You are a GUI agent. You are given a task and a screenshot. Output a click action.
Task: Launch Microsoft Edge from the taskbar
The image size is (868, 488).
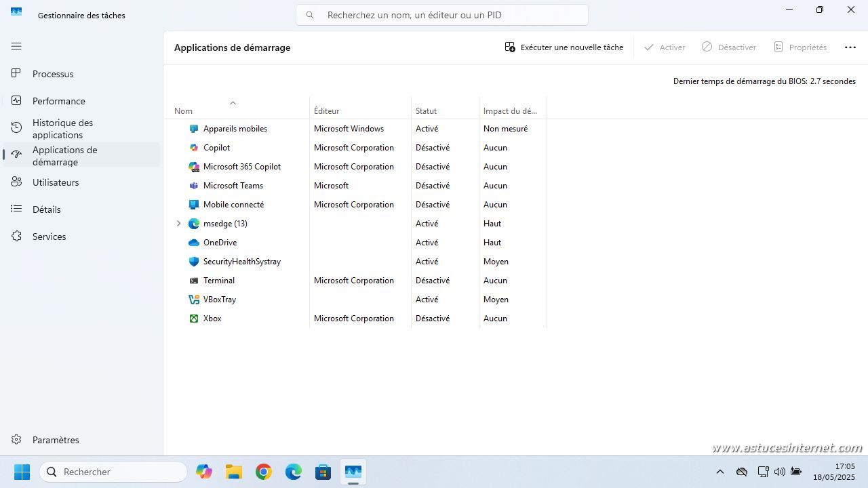(294, 472)
